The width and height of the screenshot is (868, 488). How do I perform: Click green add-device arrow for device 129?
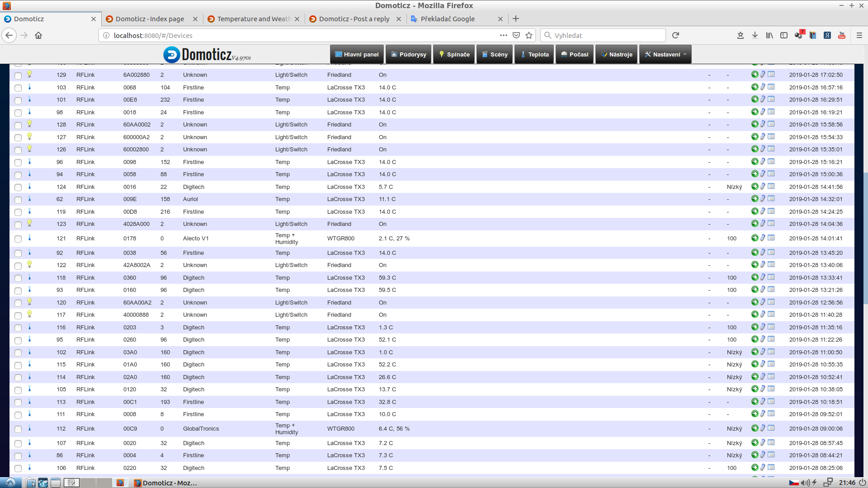(755, 75)
